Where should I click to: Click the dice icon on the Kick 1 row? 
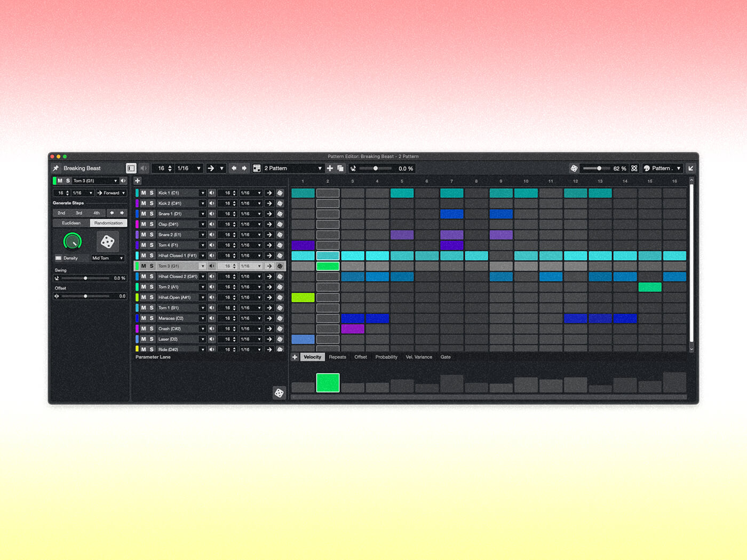tap(280, 193)
